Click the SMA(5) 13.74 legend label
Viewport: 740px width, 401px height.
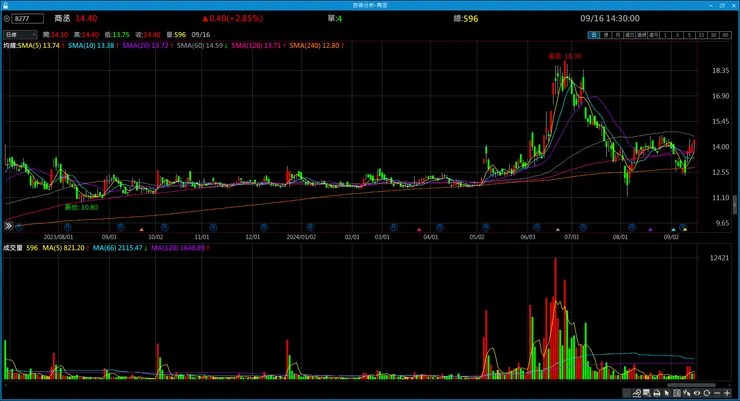(39, 45)
